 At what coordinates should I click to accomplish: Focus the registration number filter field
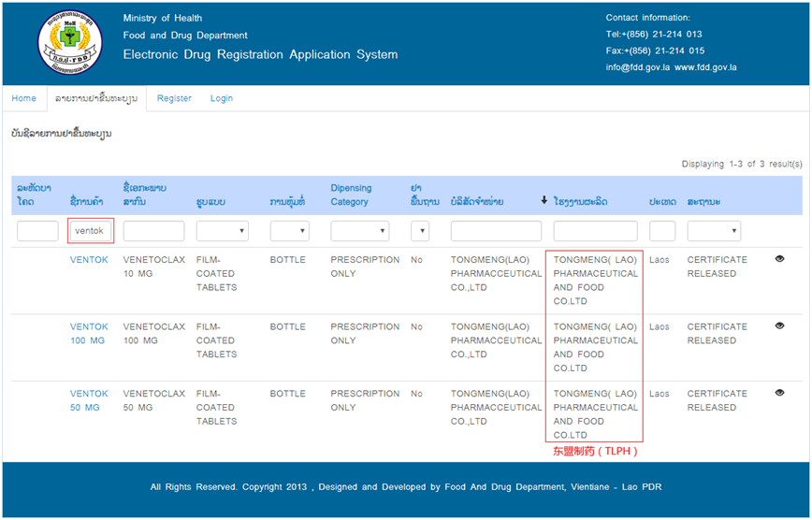(37, 231)
